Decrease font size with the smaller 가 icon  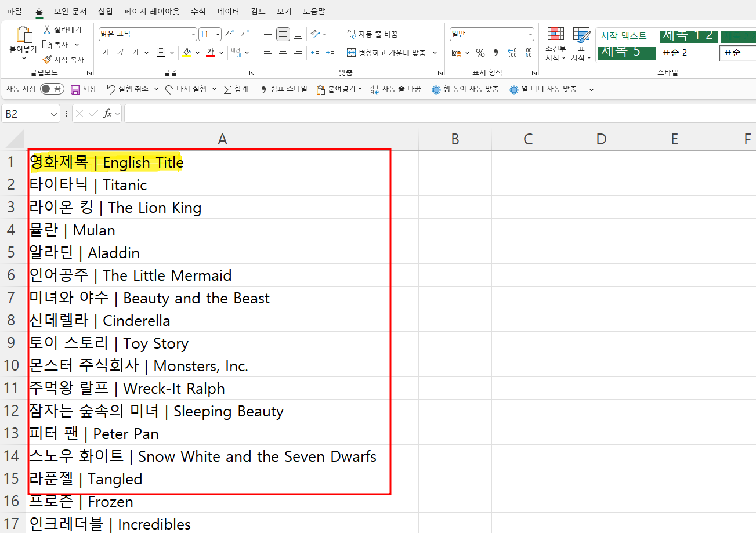coord(245,34)
